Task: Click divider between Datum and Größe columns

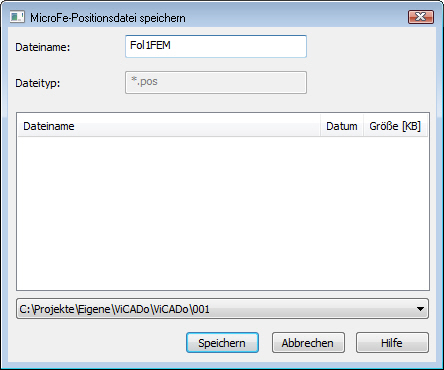Action: (363, 126)
